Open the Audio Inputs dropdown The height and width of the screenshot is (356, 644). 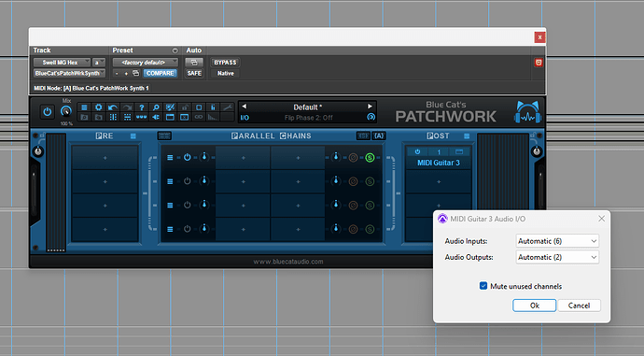pos(557,241)
